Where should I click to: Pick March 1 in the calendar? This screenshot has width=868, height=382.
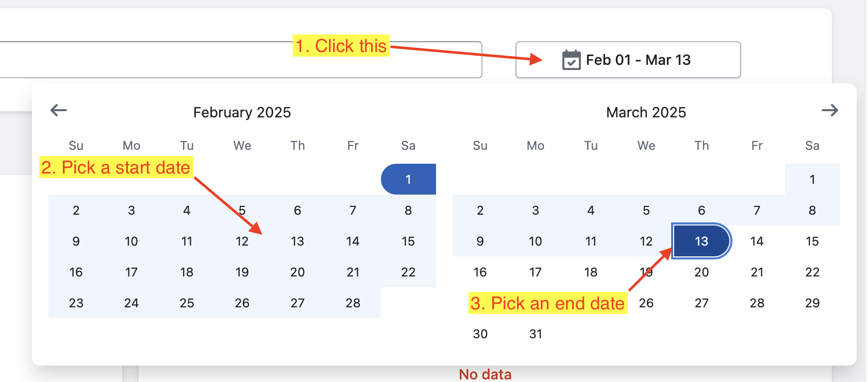tap(812, 179)
